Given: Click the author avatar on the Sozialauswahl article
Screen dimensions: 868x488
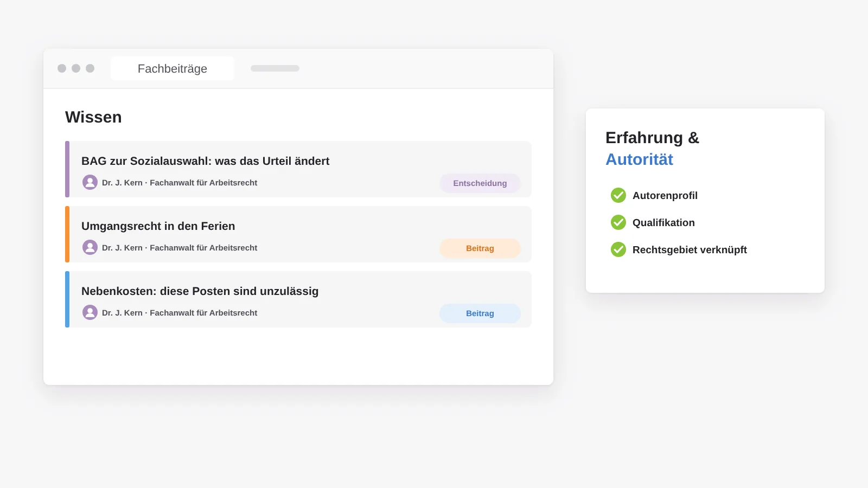Looking at the screenshot, I should (x=90, y=182).
